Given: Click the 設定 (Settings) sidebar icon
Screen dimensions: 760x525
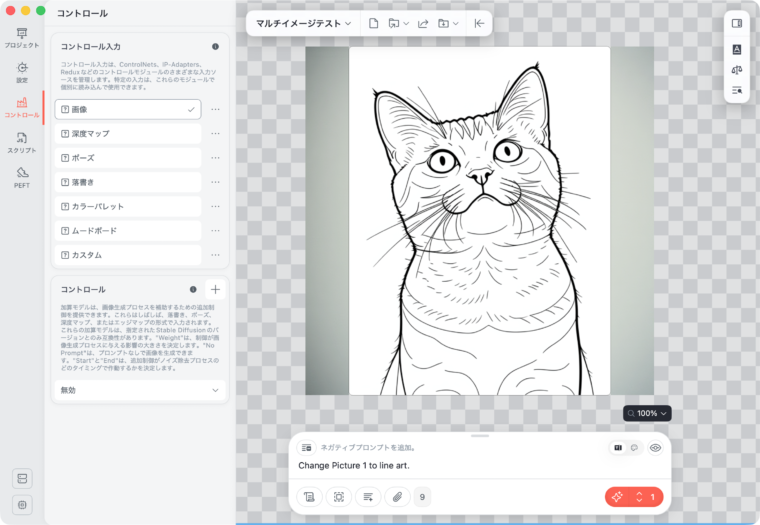Looking at the screenshot, I should point(22,72).
